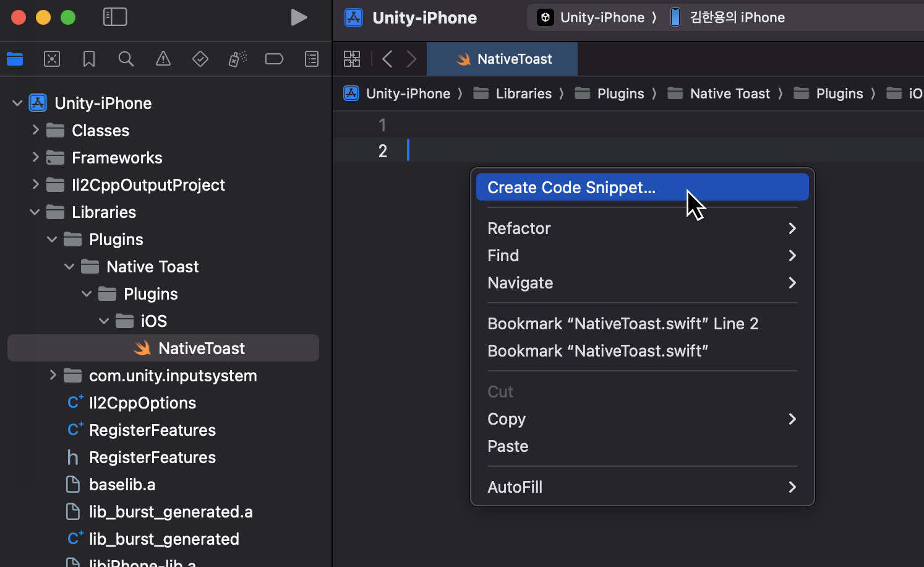
Task: Open the Navigate submenu
Action: pos(643,282)
